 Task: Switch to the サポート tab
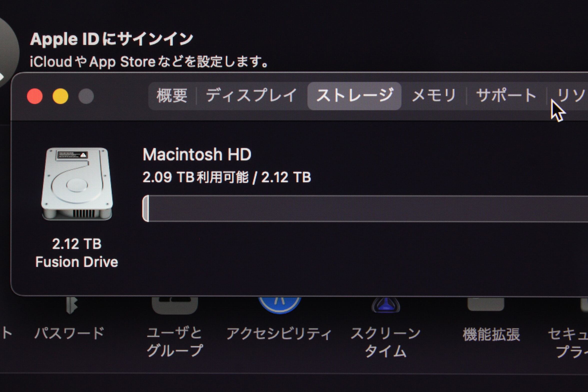pos(506,96)
